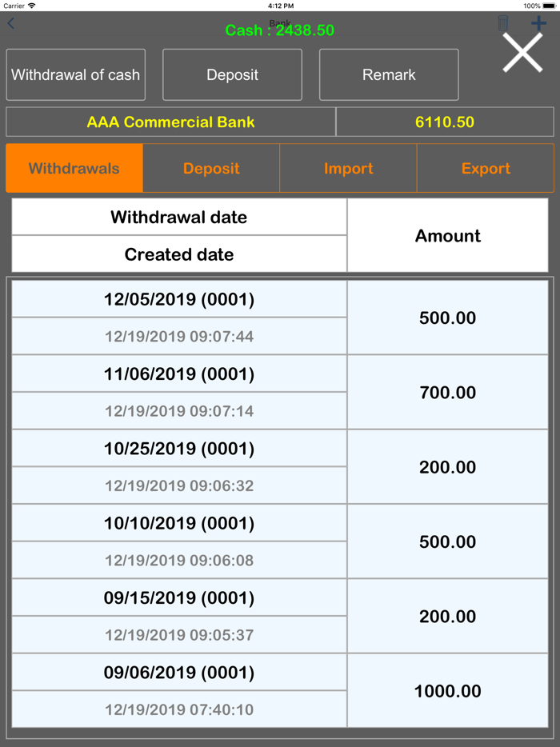Open the Export tab
The width and height of the screenshot is (560, 747).
click(485, 168)
